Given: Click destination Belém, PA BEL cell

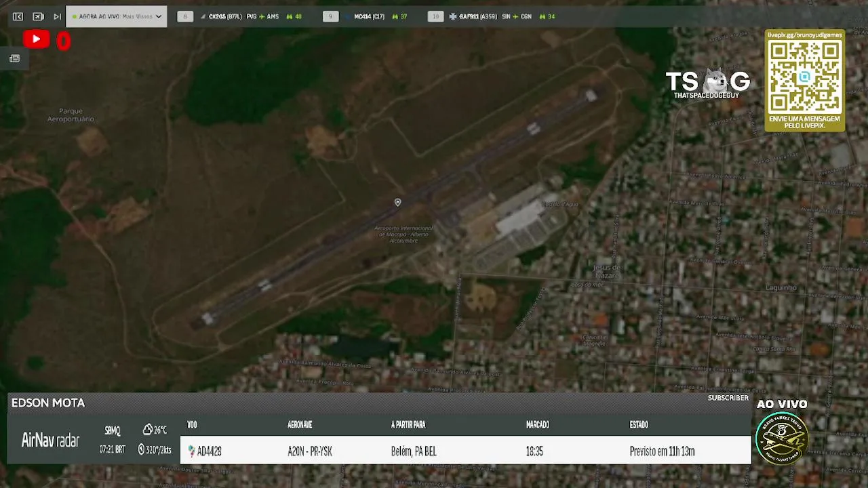Looking at the screenshot, I should point(414,451).
